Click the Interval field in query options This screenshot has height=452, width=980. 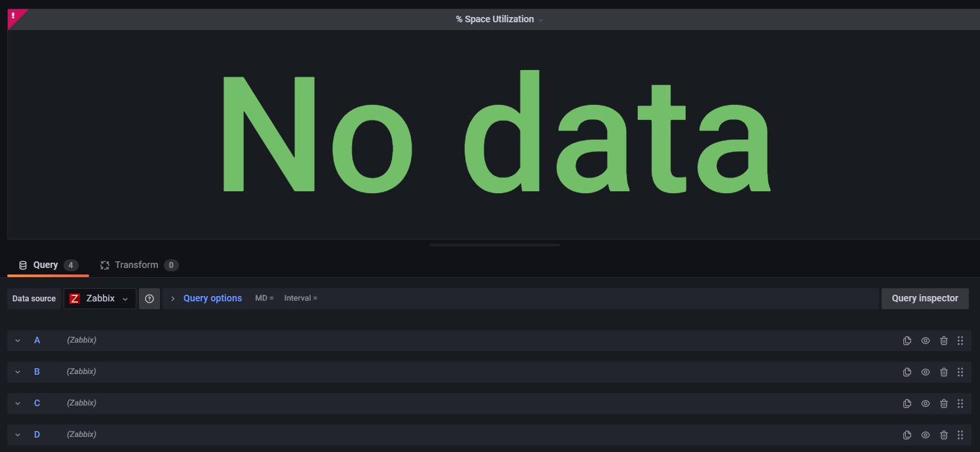tap(300, 297)
